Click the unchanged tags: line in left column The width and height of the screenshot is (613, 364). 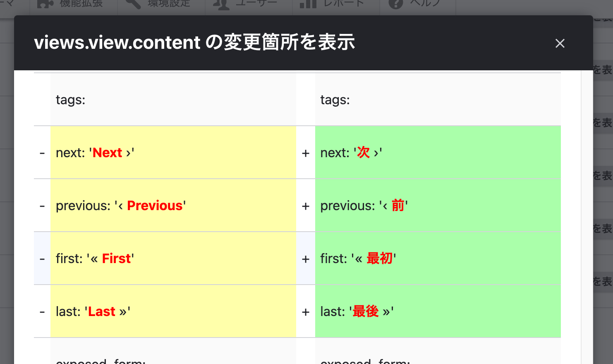[x=173, y=100]
